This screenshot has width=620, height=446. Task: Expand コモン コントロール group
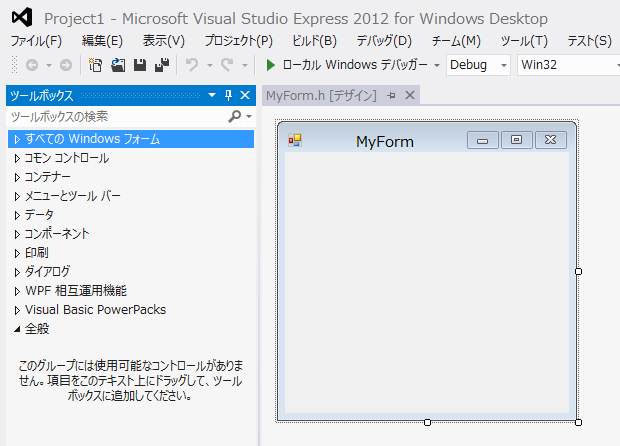point(17,159)
